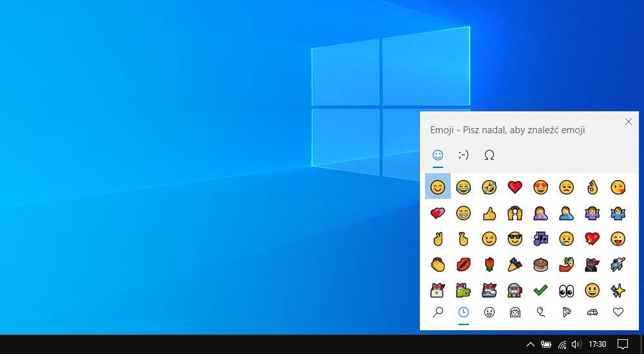Insert the crossed fingers emoji
The image size is (644, 354).
point(464,239)
